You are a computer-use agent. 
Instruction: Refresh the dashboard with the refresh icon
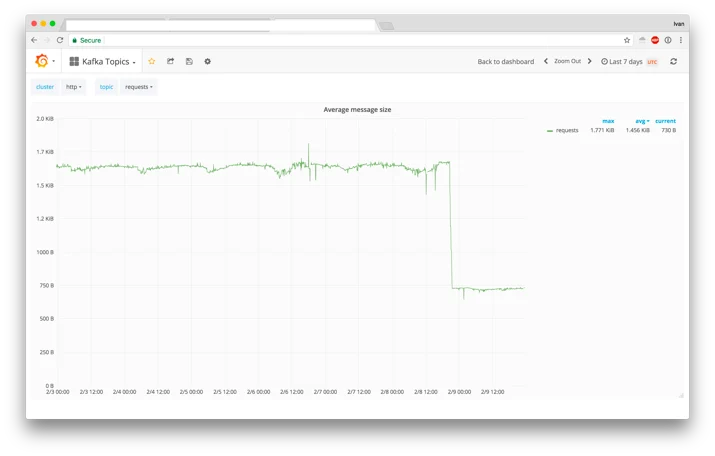click(x=674, y=61)
